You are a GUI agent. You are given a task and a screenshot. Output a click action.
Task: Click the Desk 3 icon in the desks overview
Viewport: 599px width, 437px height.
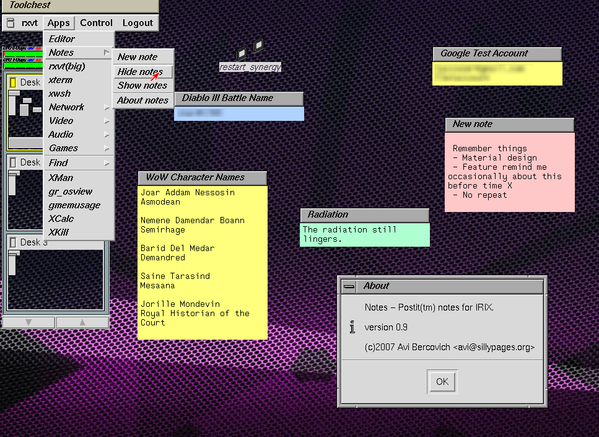[x=13, y=242]
